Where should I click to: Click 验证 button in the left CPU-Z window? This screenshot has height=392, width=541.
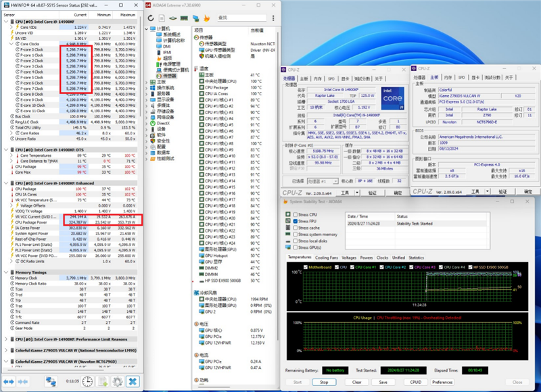point(373,193)
